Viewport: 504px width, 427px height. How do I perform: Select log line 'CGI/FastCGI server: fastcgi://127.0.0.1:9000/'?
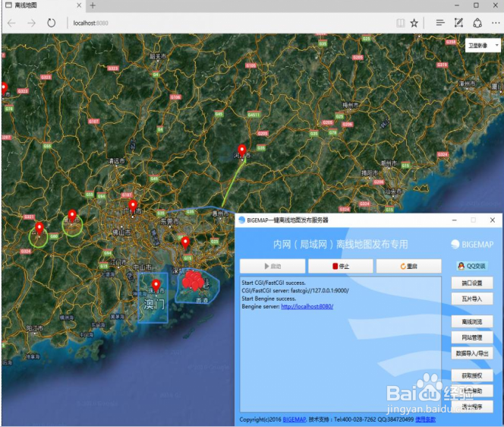pyautogui.click(x=295, y=290)
